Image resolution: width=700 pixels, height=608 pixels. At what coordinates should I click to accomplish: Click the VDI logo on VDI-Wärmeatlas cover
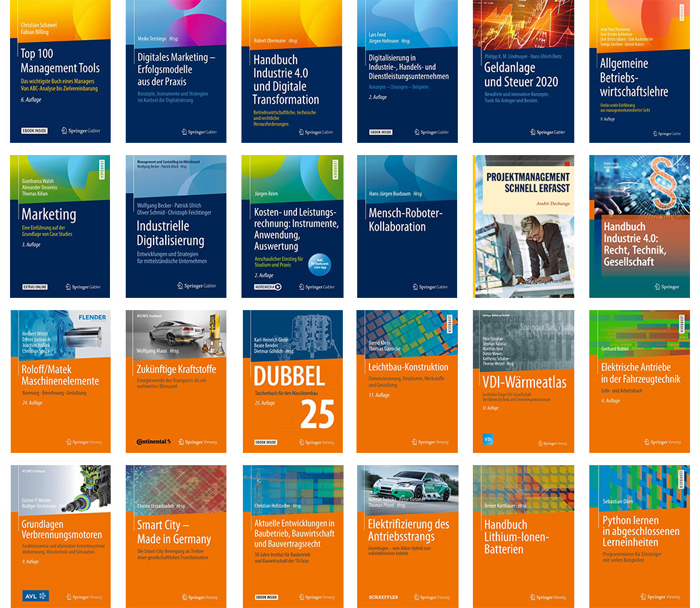(x=489, y=439)
